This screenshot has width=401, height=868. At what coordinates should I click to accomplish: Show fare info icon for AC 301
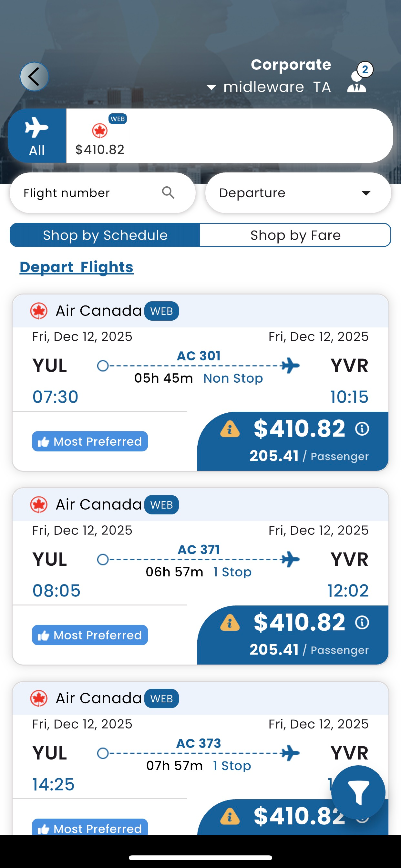click(x=362, y=429)
